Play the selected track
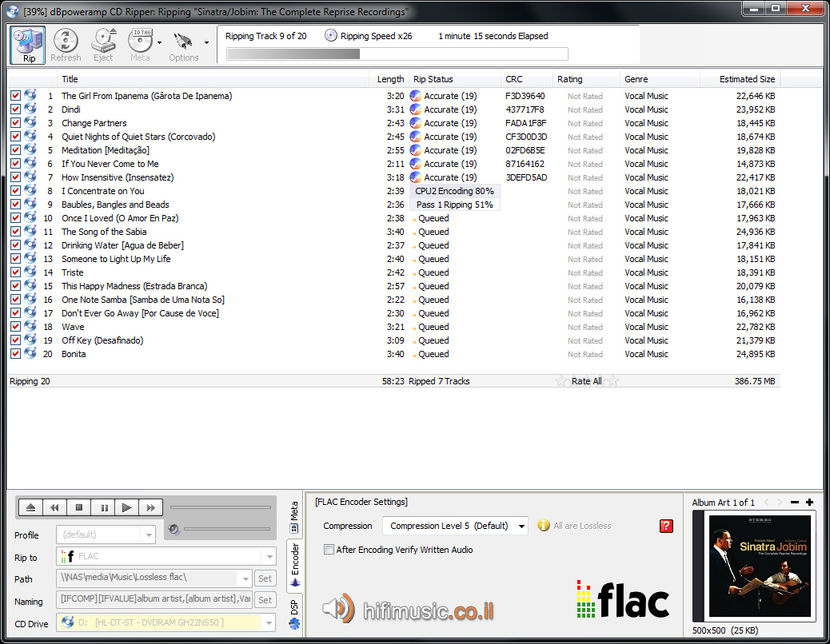 click(x=127, y=507)
